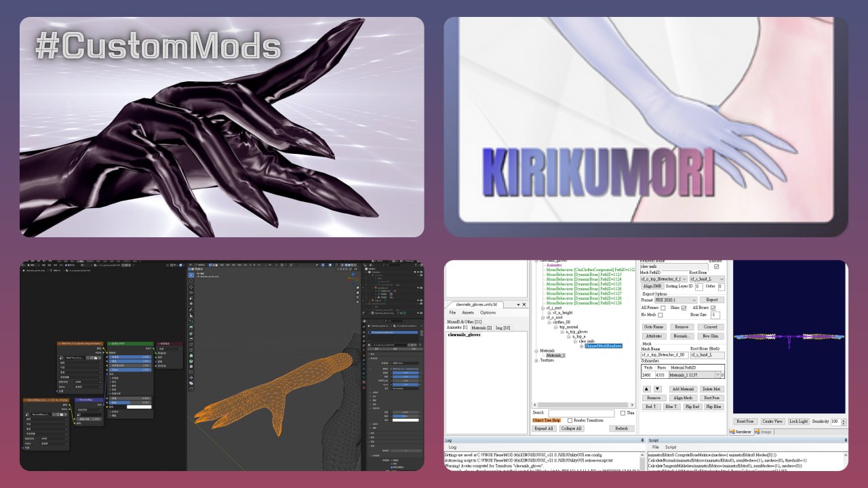868x488 pixels.
Task: Open the Materials_1 1137 material dropdown
Action: 695,375
